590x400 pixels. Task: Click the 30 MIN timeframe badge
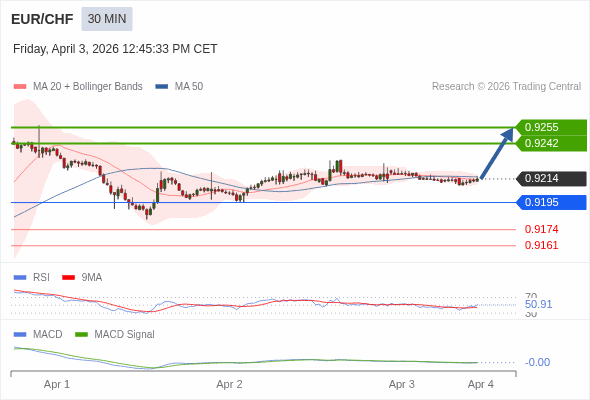(x=107, y=19)
